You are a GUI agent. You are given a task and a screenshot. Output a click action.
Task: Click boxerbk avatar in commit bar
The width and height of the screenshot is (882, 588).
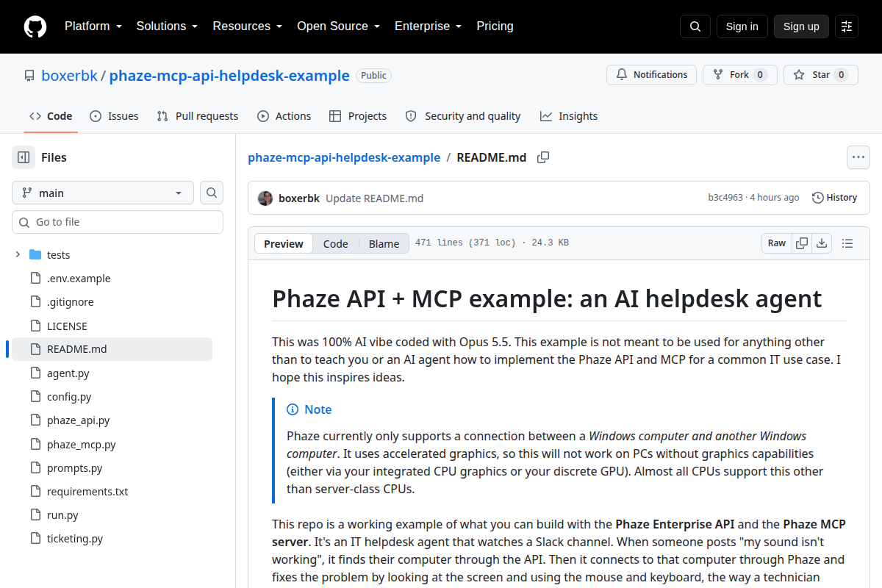265,198
